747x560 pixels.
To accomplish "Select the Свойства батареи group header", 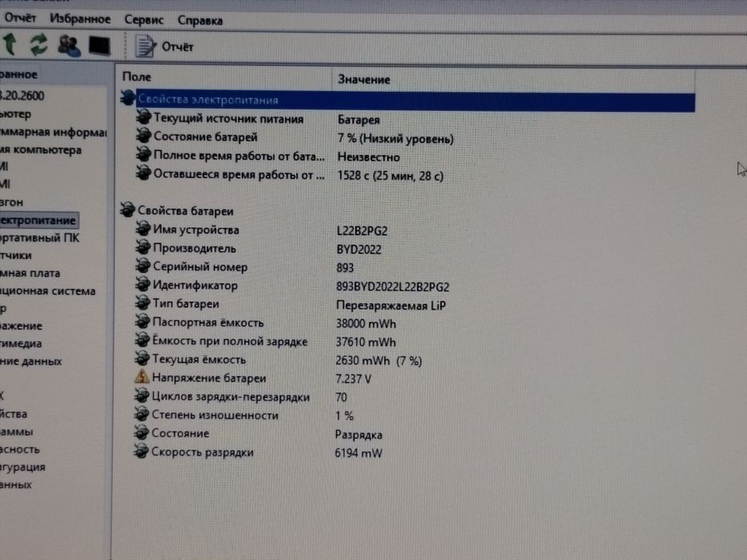I will 185,210.
